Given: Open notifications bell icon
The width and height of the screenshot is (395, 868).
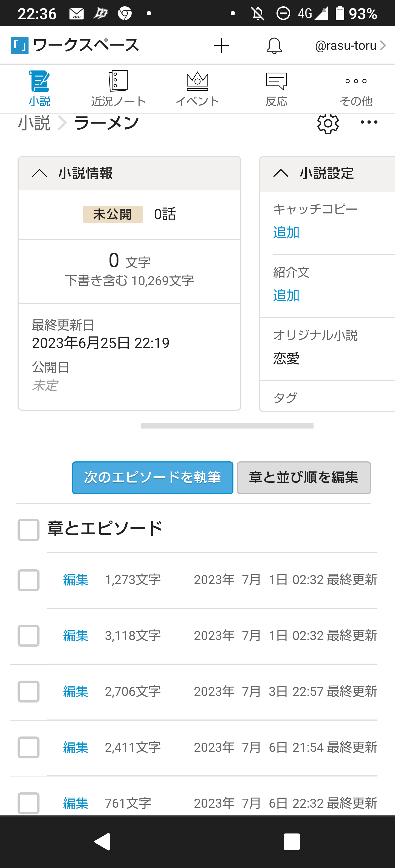Looking at the screenshot, I should click(274, 45).
